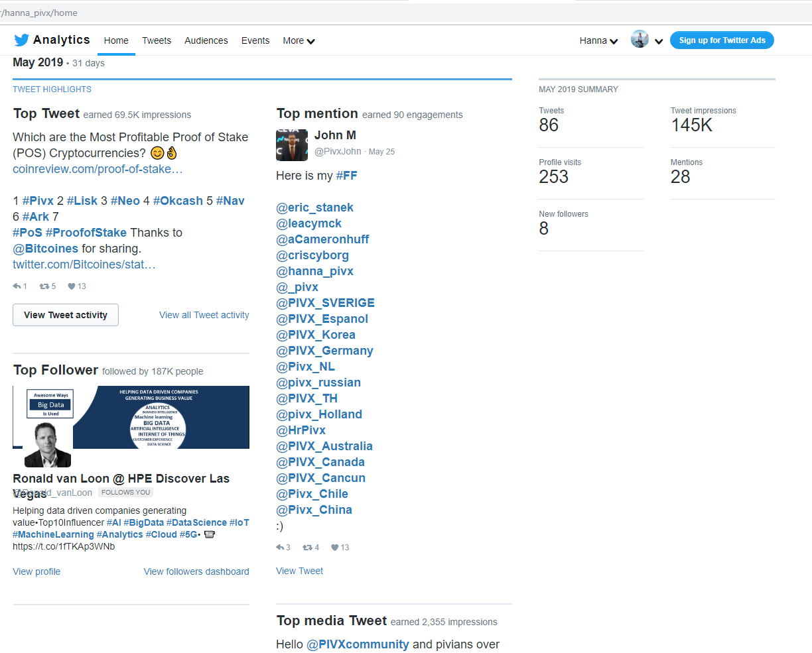Open the @pivx_russian mention

318,383
